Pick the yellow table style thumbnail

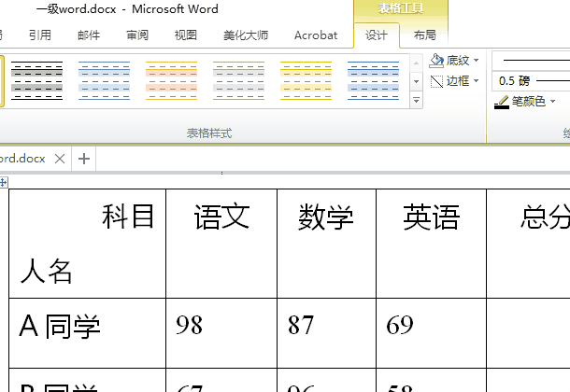(306, 80)
